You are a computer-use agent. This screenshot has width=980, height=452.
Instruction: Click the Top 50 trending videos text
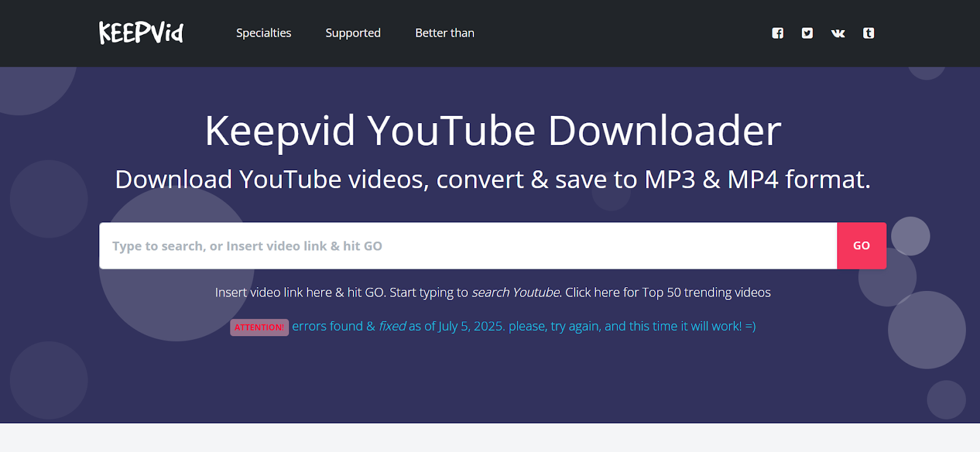706,293
